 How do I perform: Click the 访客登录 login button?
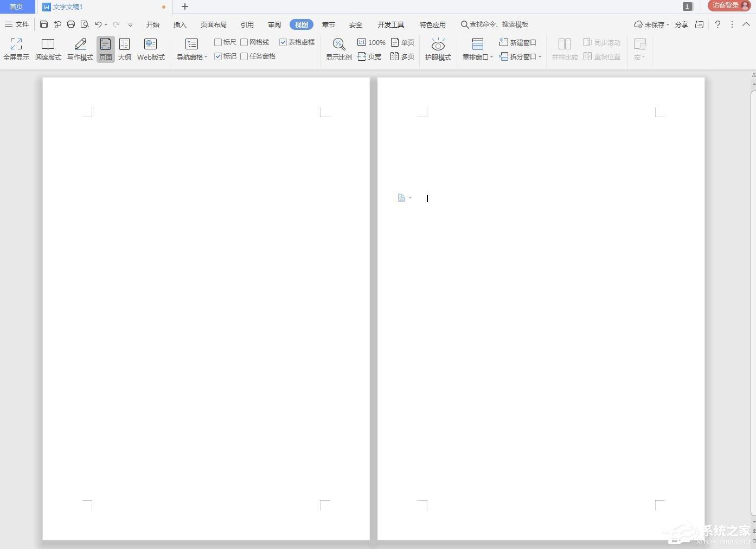[729, 6]
